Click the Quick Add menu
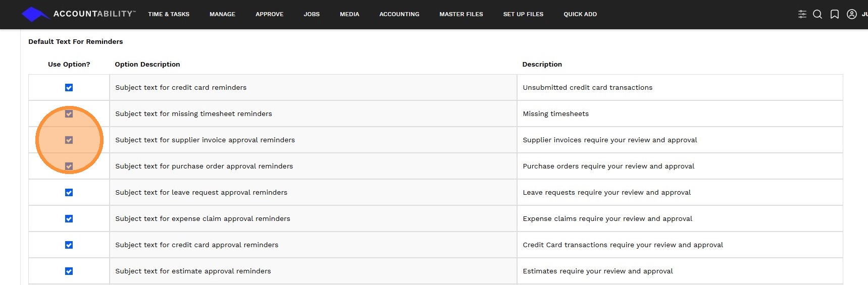This screenshot has height=285, width=868. (x=580, y=14)
